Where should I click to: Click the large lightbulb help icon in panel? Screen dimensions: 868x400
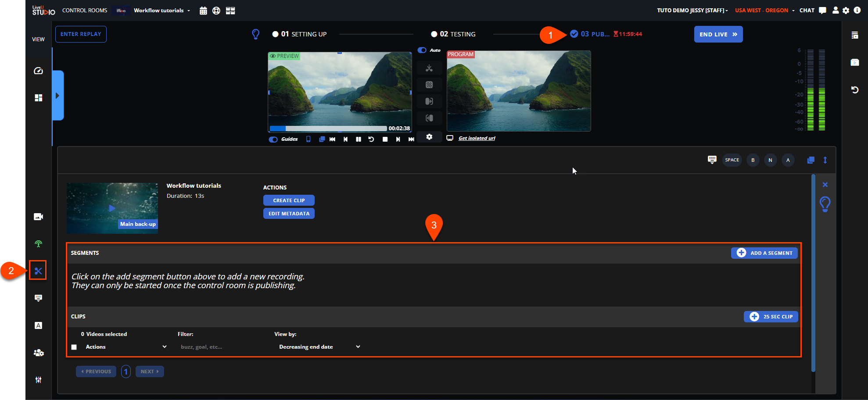pos(825,204)
